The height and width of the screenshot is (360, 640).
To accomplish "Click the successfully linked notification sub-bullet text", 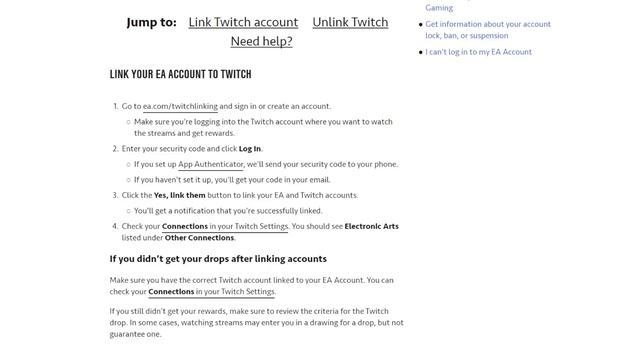I will point(228,211).
